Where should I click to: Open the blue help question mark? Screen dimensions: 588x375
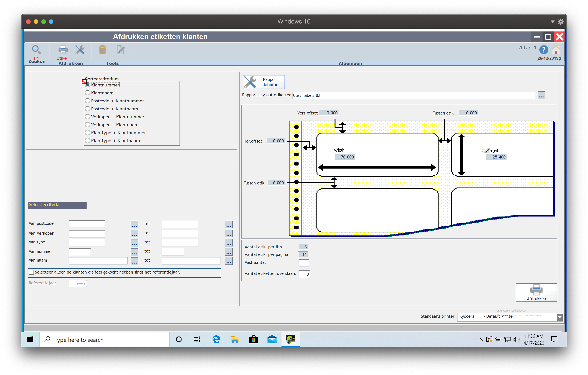[543, 50]
